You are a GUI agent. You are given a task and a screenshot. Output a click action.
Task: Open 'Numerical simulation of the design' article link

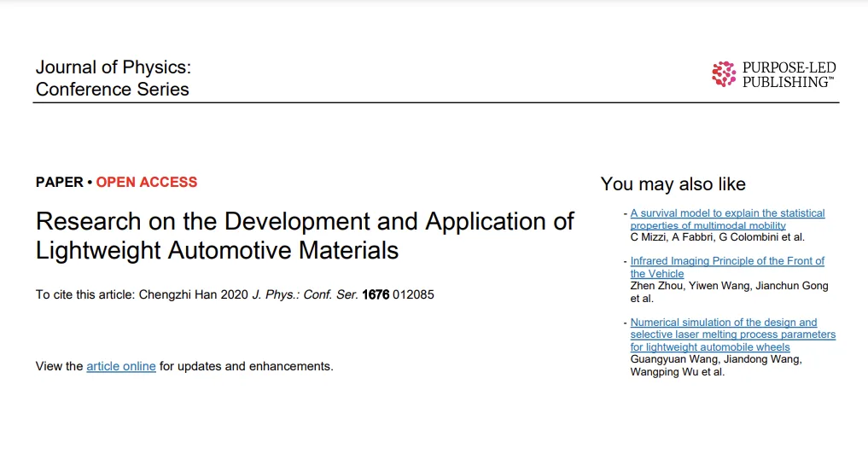[x=733, y=335]
